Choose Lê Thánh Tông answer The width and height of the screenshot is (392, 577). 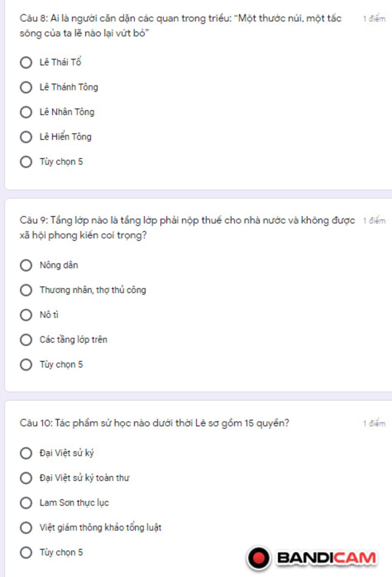[26, 87]
